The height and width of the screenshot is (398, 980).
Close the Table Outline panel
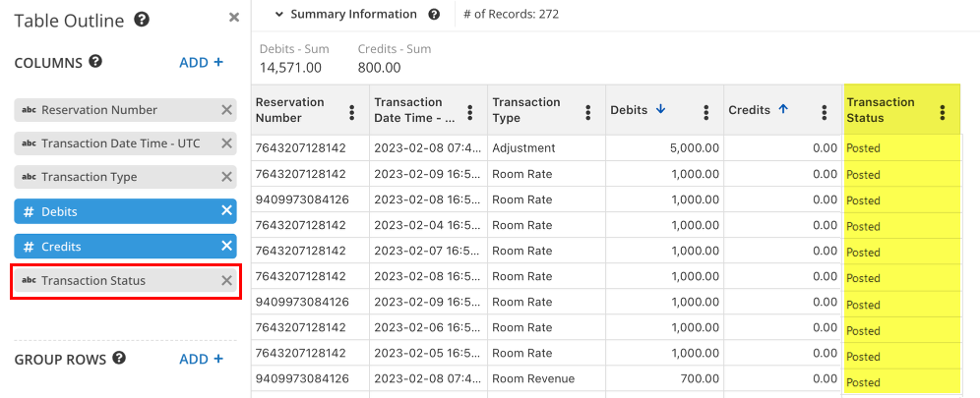[x=233, y=18]
